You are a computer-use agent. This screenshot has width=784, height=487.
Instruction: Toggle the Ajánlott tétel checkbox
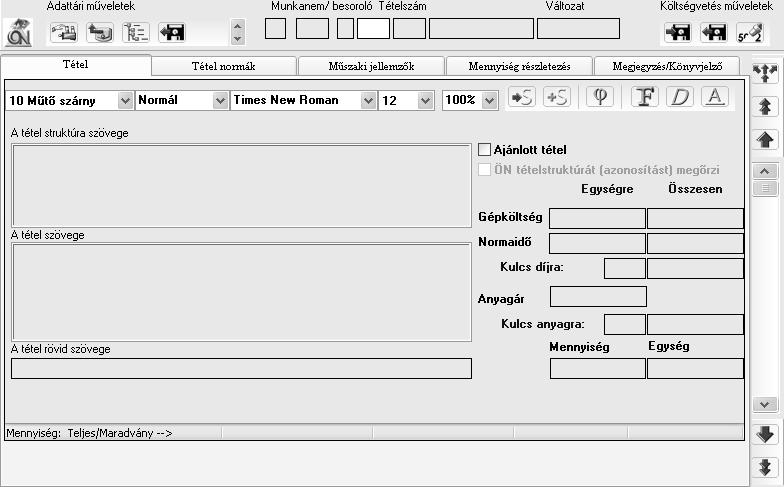click(x=484, y=150)
